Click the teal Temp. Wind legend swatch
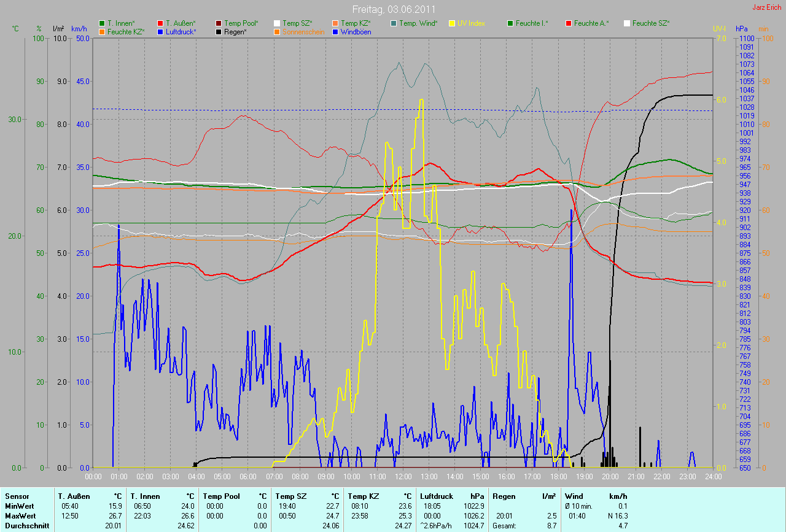Screen dimensions: 786x532 pyautogui.click(x=394, y=23)
